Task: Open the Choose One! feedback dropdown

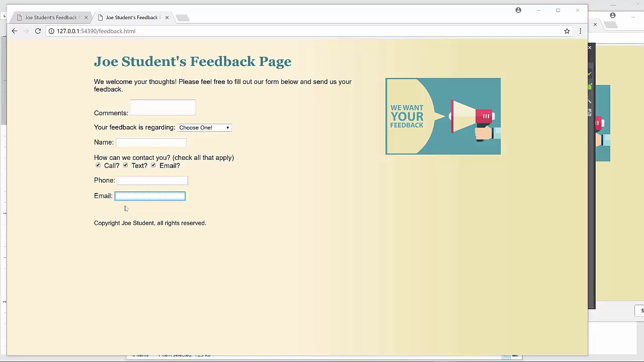Action: point(204,128)
